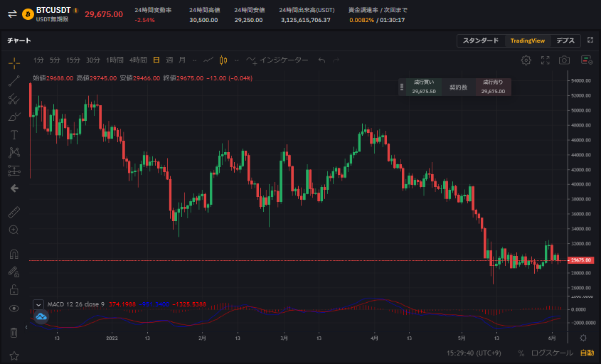Screen dimensions: 601x364
Task: Open chart settings gear icon
Action: click(x=526, y=60)
